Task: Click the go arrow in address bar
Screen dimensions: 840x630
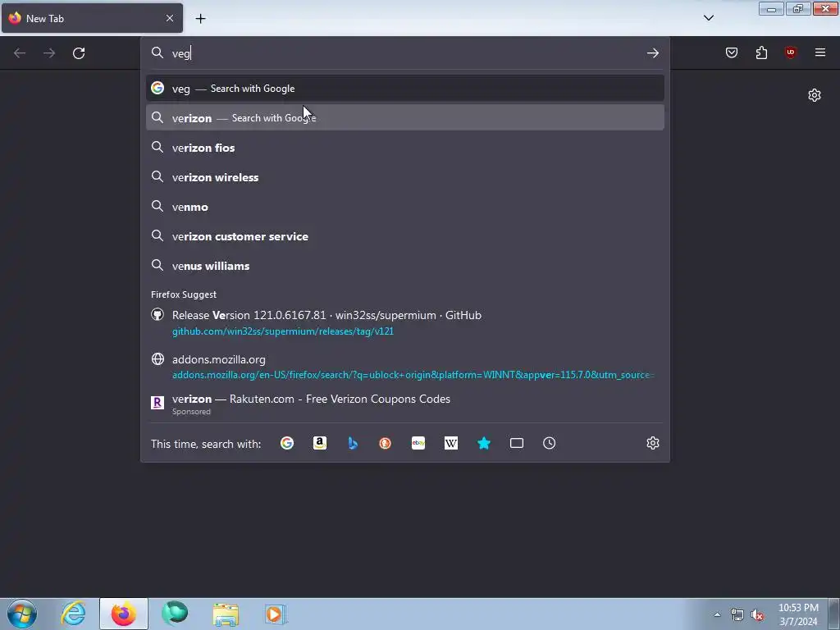Action: 652,52
